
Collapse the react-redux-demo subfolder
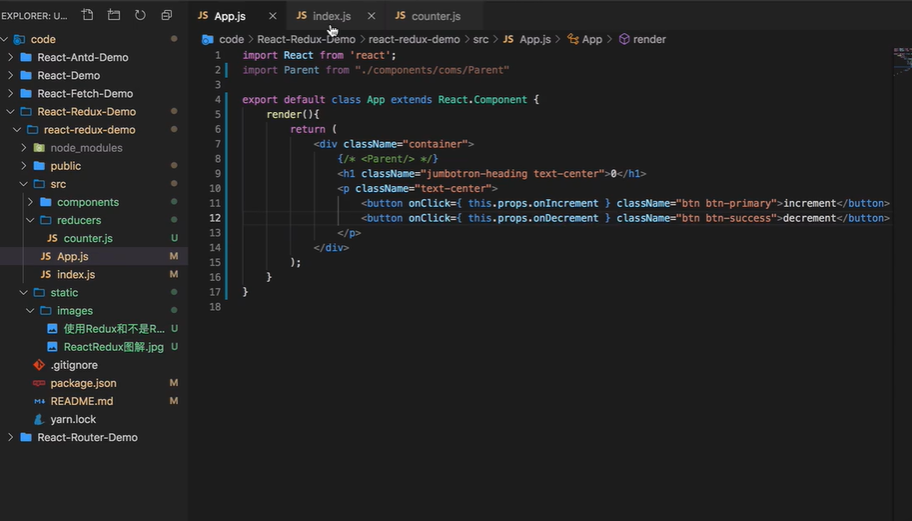(x=17, y=129)
